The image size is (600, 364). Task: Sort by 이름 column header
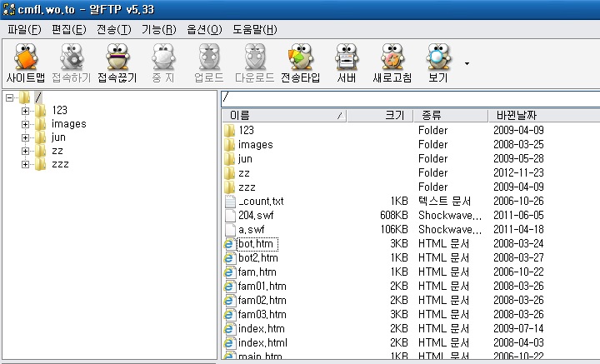click(283, 115)
